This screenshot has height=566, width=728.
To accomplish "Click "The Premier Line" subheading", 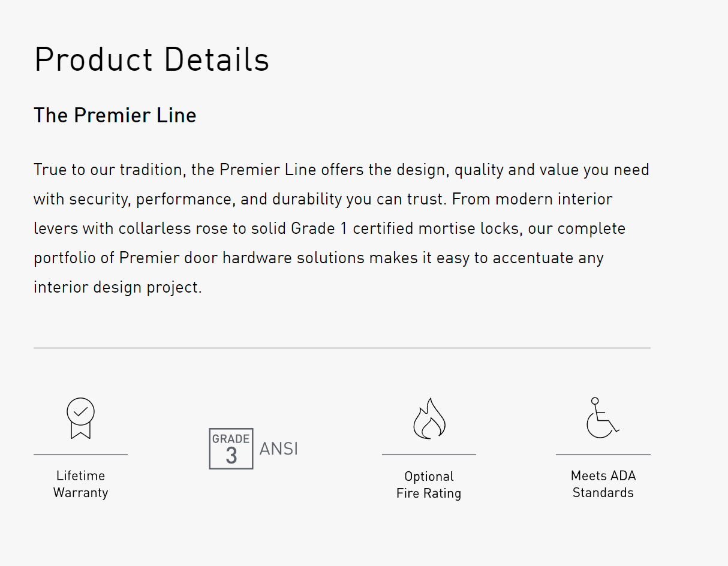I will [x=115, y=115].
